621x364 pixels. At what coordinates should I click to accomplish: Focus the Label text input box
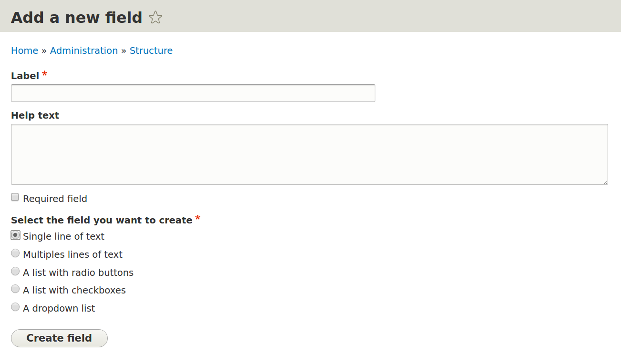tap(193, 93)
